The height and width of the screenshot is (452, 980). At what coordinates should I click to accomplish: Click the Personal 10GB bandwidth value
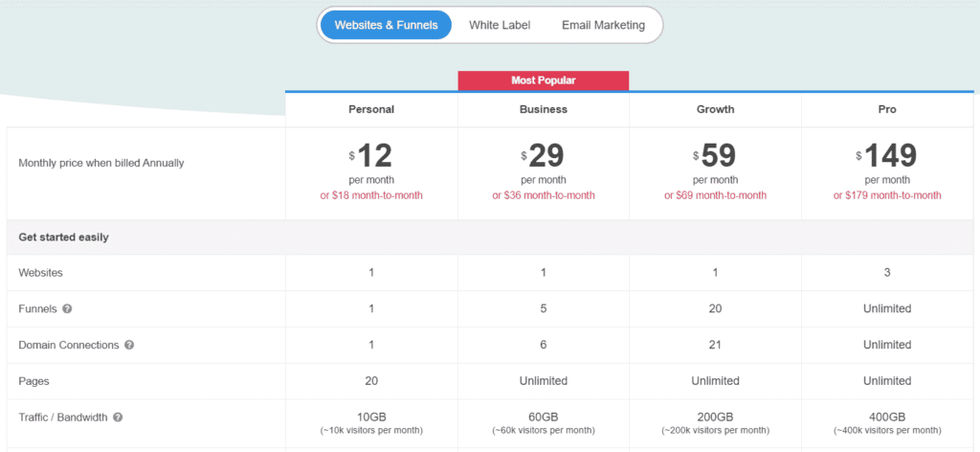(x=371, y=418)
